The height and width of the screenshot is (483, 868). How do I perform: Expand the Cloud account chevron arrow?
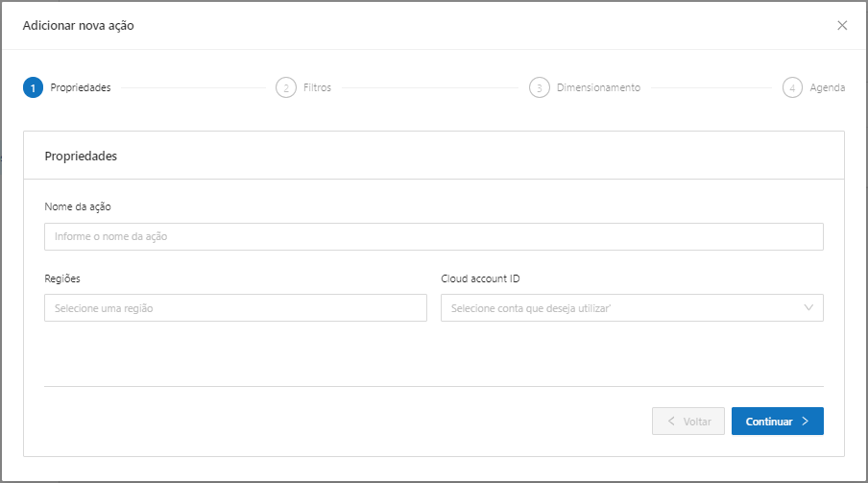pyautogui.click(x=808, y=308)
